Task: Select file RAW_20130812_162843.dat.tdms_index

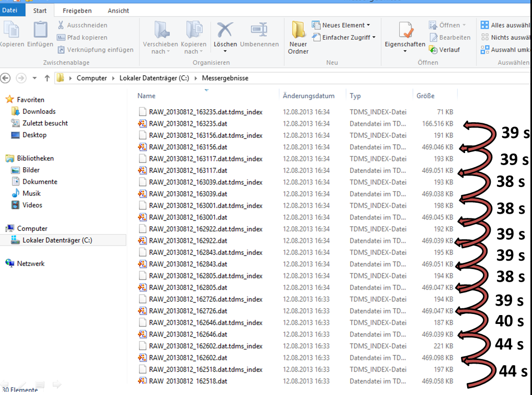Action: [x=205, y=252]
